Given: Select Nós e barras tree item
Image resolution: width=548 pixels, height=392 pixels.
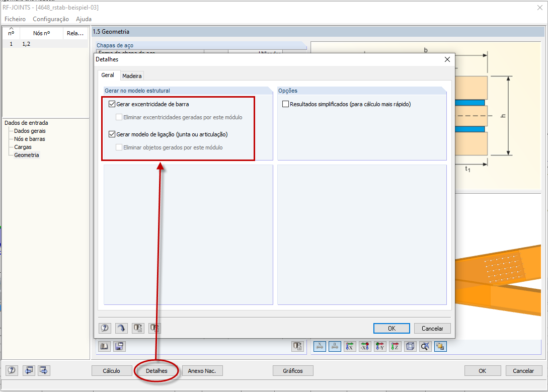Looking at the screenshot, I should [29, 139].
